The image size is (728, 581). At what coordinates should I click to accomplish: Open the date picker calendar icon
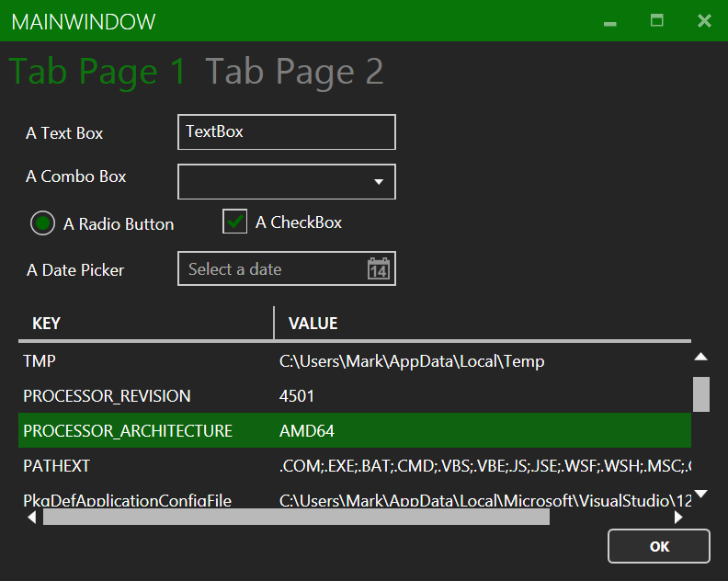(378, 269)
